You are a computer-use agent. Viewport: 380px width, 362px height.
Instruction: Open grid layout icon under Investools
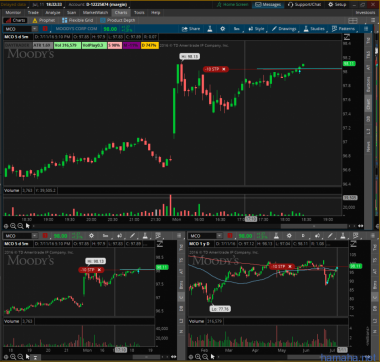353,21
